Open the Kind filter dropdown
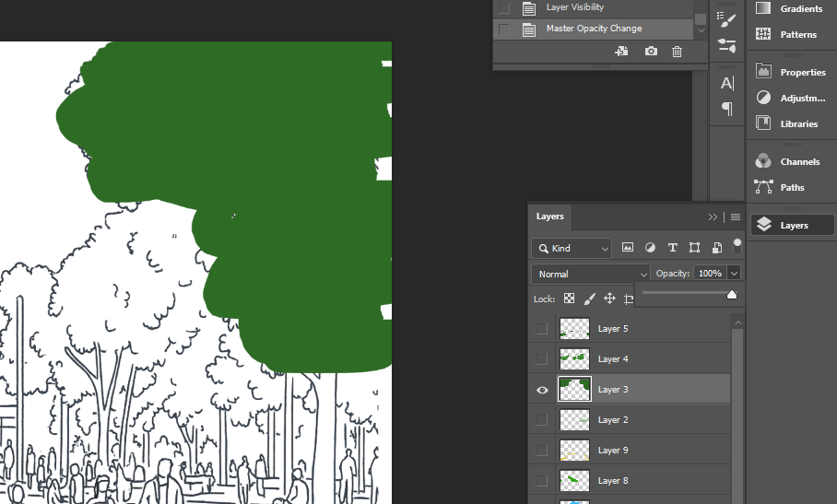 pos(572,249)
